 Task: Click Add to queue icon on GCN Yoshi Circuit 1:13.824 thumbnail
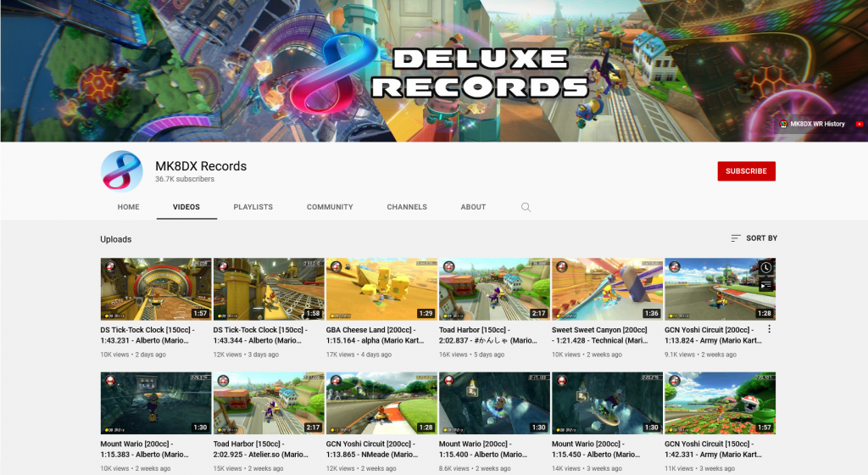click(x=765, y=286)
